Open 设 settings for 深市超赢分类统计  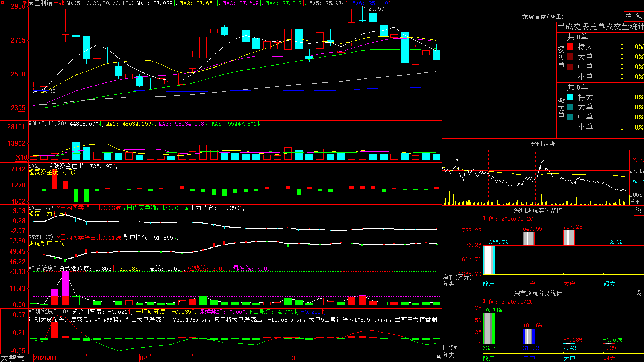(639, 293)
